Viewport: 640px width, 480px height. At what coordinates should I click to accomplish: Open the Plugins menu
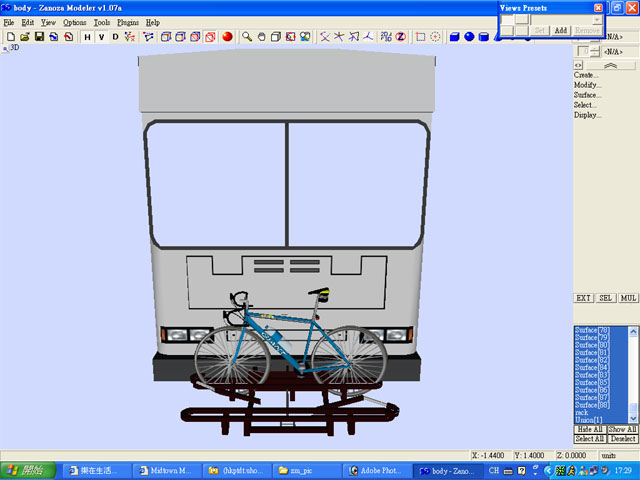(x=128, y=22)
